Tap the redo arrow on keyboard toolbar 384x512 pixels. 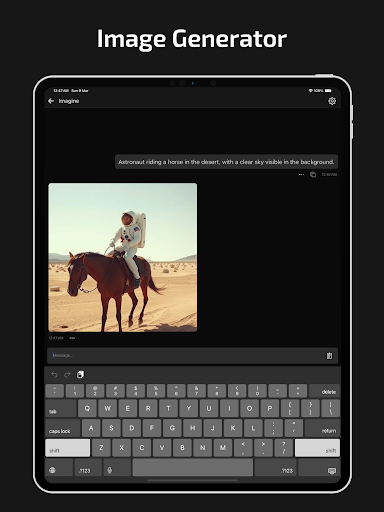point(67,375)
